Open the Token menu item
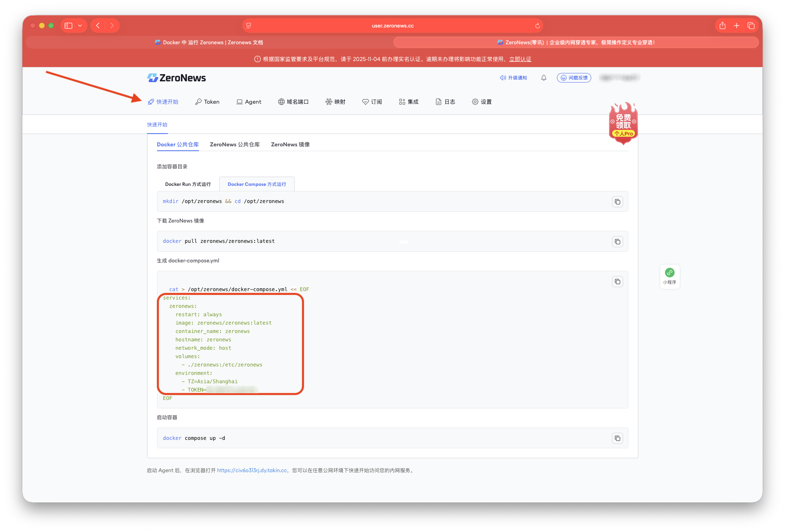The image size is (785, 532). (207, 102)
